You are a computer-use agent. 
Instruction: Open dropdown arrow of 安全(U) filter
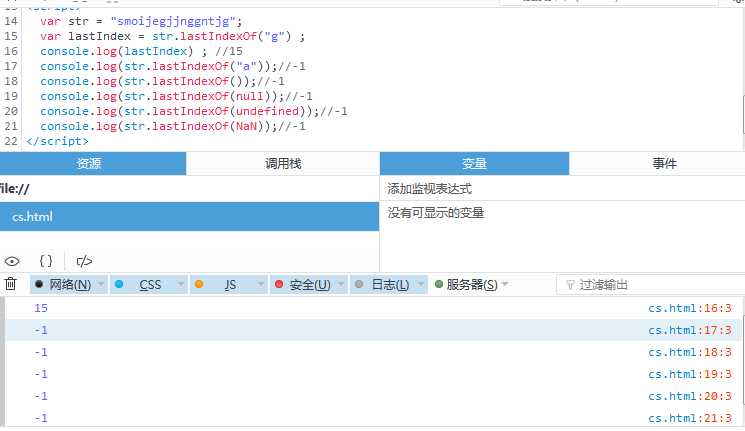click(341, 284)
